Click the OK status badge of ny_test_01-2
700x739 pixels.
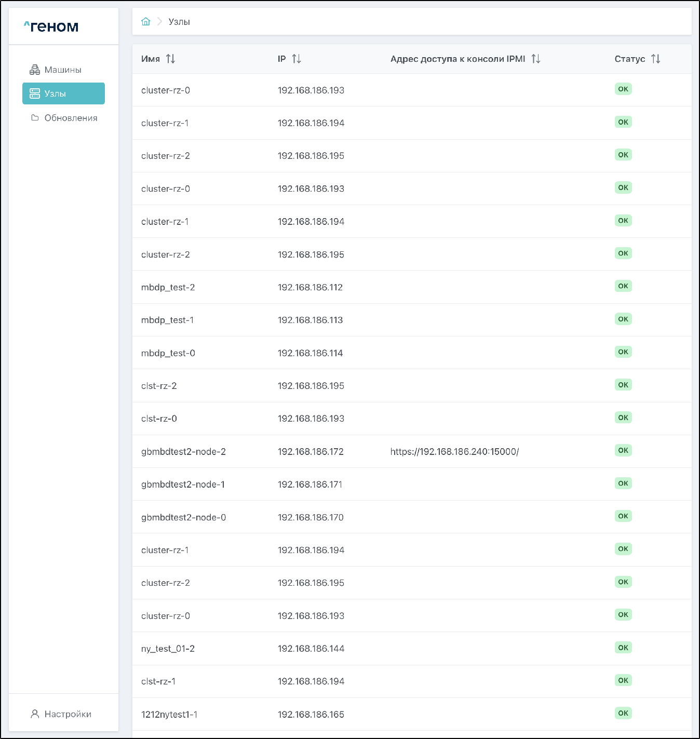(623, 648)
